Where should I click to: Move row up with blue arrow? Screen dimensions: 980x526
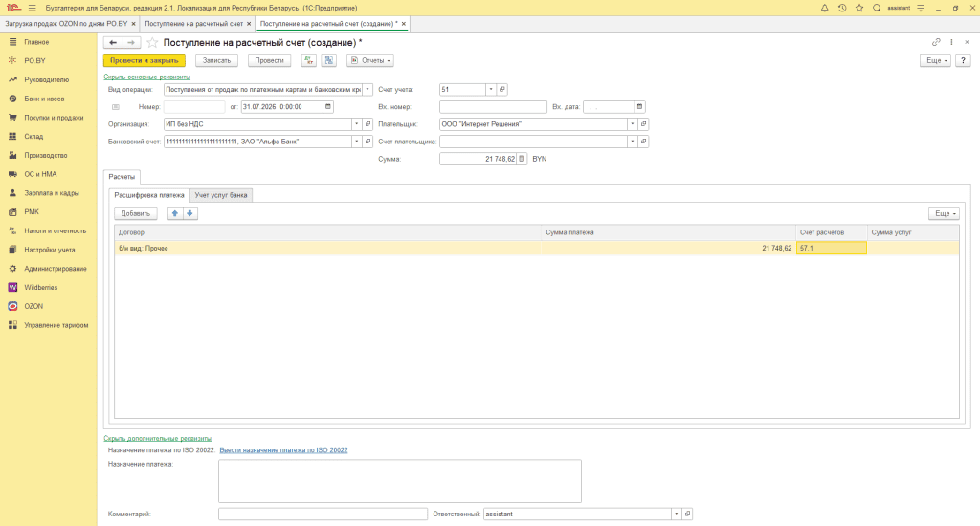(175, 213)
